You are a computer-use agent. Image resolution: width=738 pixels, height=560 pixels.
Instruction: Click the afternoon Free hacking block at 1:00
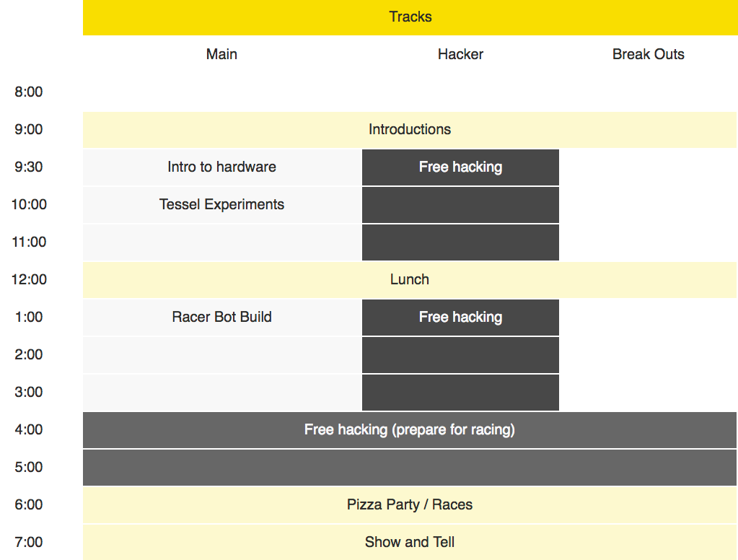click(460, 318)
